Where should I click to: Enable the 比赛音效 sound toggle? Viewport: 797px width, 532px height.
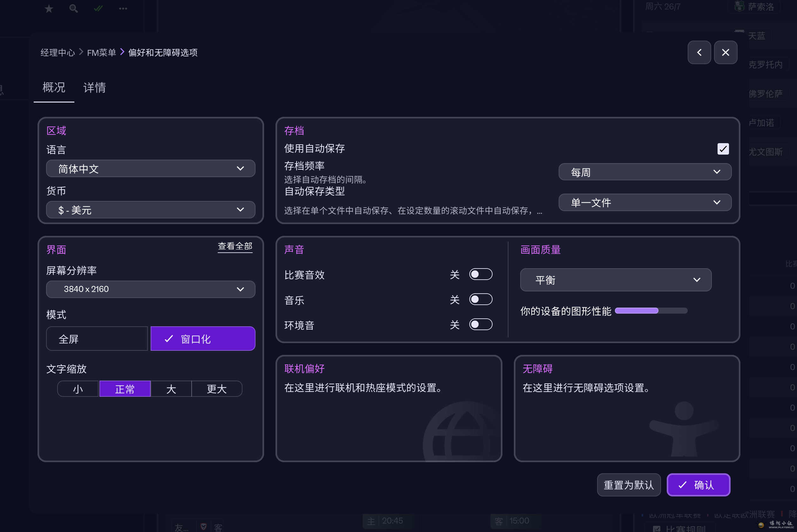click(x=481, y=274)
